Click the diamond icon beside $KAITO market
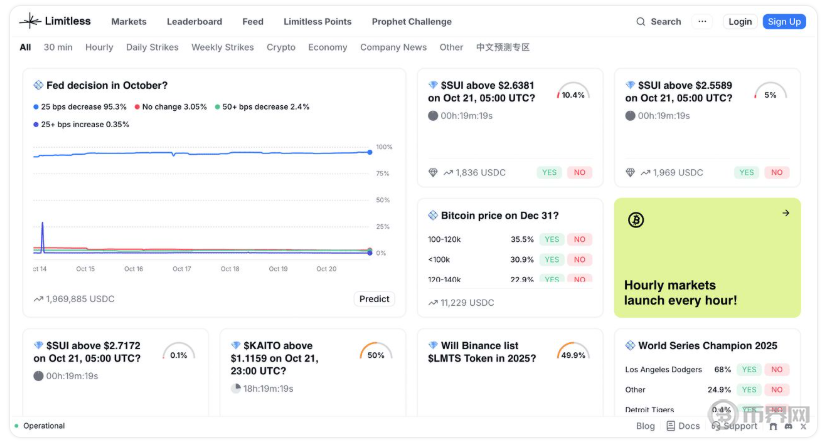 point(236,346)
